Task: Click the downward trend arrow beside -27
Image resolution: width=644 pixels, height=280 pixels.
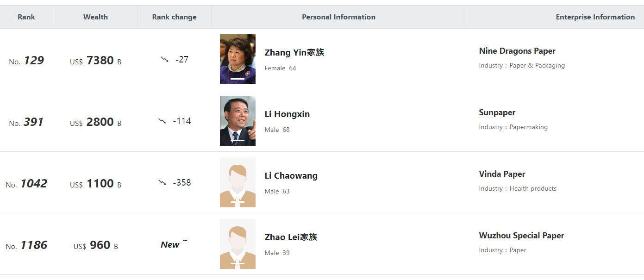Action: (x=164, y=59)
